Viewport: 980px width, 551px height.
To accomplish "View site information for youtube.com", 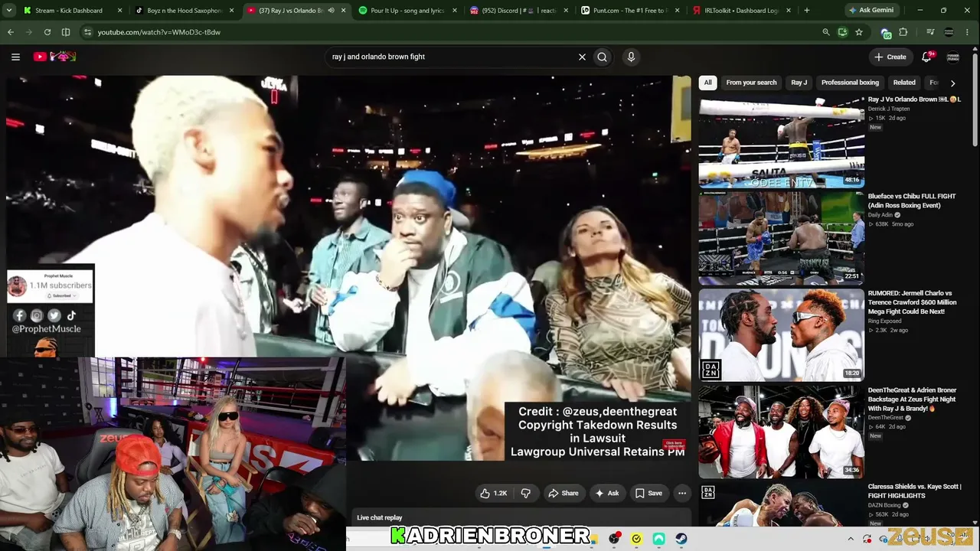I will coord(87,32).
